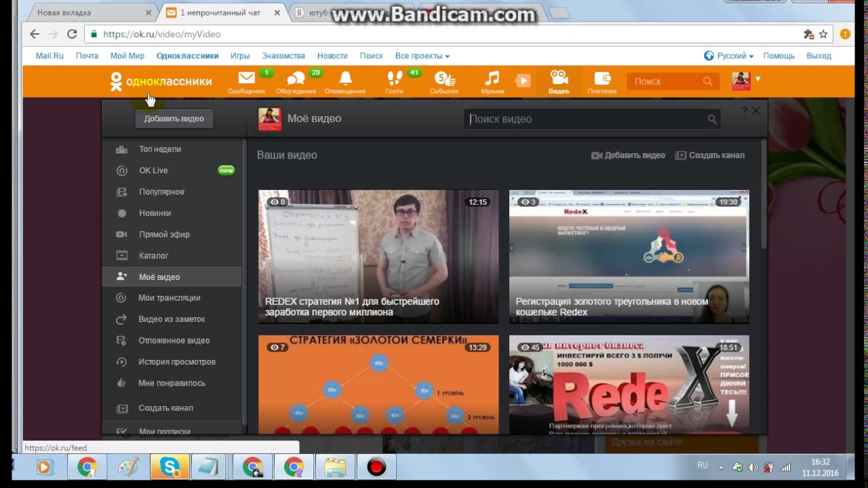Open file explorer in taskbar

point(335,467)
